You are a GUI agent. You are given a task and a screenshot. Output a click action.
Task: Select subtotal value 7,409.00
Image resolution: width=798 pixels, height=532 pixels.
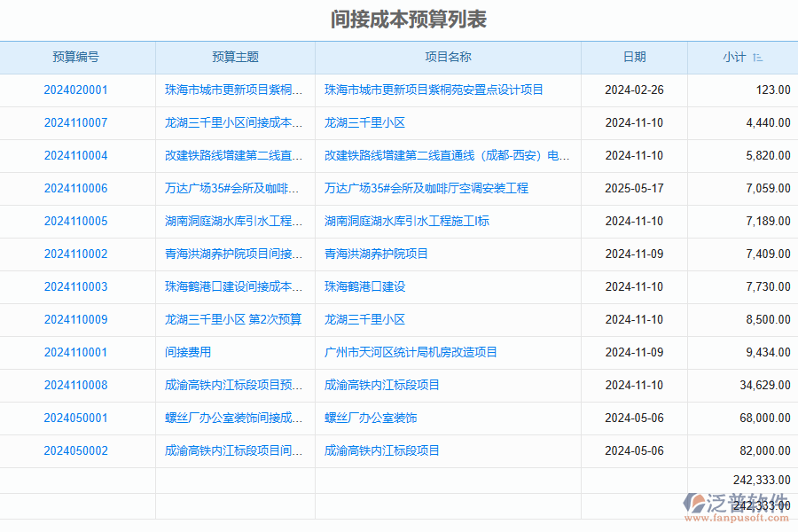point(769,254)
